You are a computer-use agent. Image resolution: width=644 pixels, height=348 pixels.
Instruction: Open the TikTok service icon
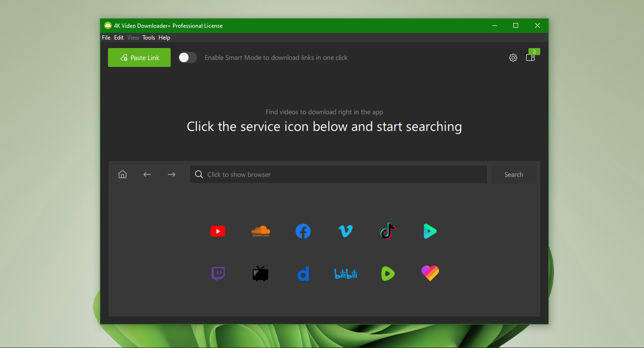coord(388,231)
